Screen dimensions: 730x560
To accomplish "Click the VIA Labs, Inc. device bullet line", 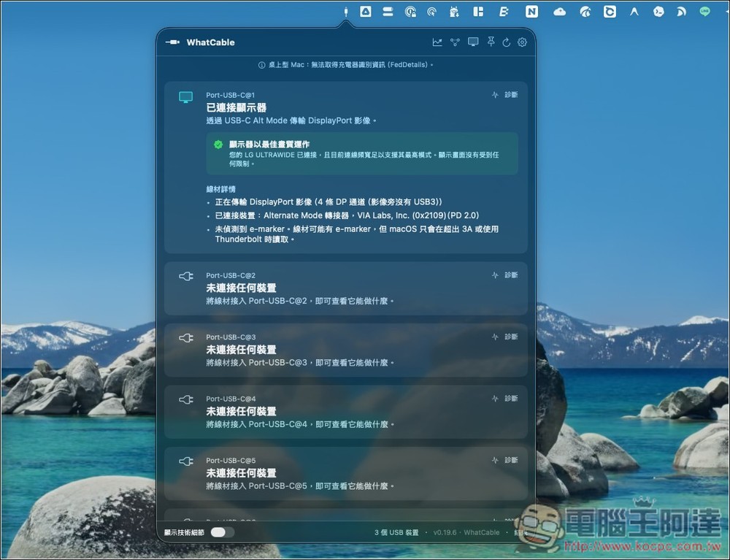I will click(x=347, y=215).
